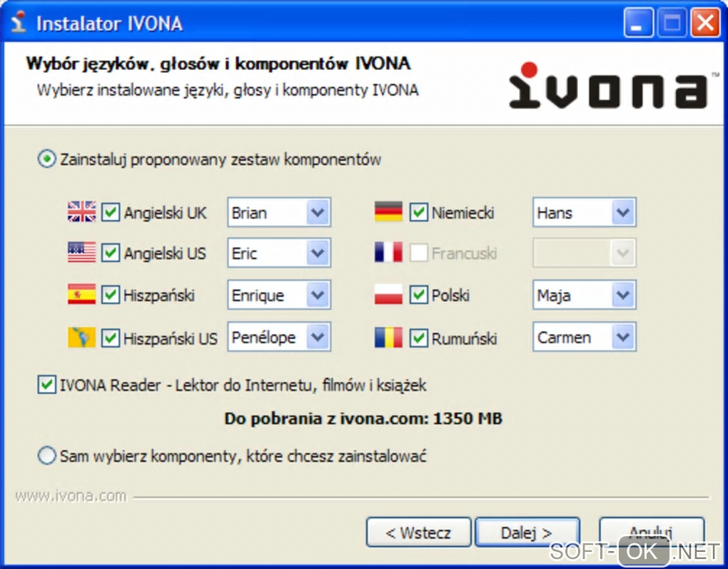Toggle the Hiszpański US checkbox
This screenshot has width=728, height=569.
pos(111,338)
